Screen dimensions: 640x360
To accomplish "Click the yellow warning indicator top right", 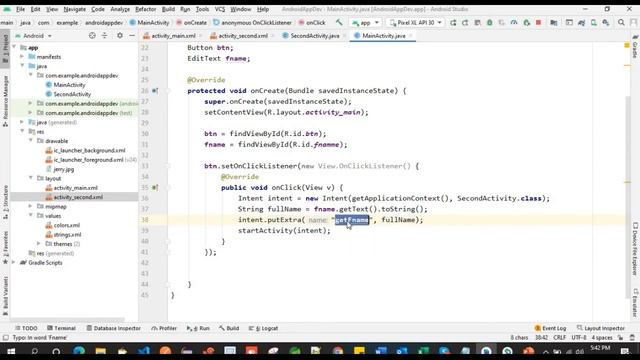I will pyautogui.click(x=627, y=45).
